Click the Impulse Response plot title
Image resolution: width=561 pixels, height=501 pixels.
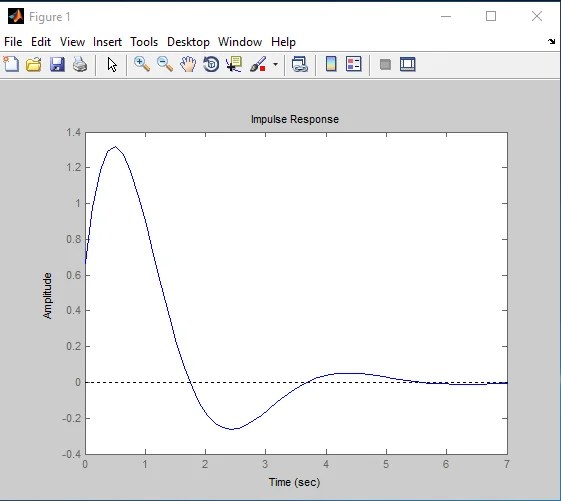point(294,119)
